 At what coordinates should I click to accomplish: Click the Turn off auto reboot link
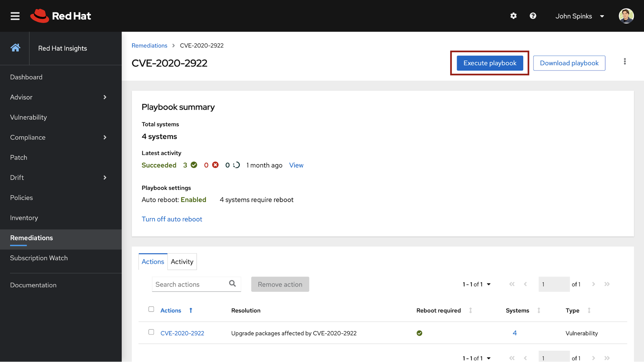pos(172,219)
